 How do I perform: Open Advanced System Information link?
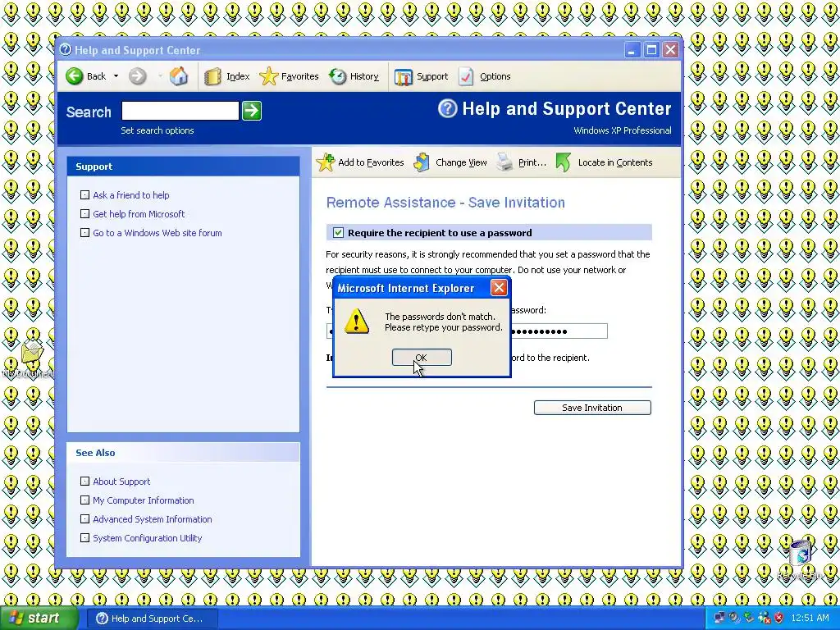coord(153,518)
